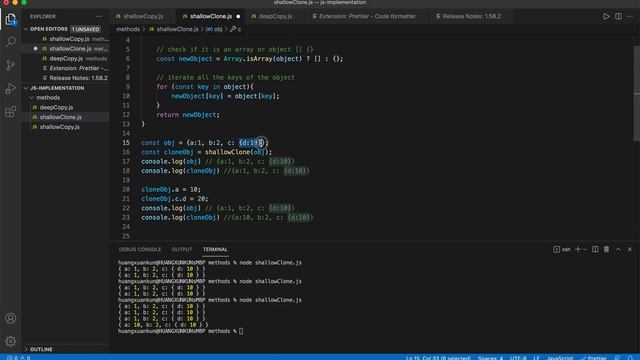Click the 1 UNSAVED badge
640x360 pixels.
click(85, 29)
